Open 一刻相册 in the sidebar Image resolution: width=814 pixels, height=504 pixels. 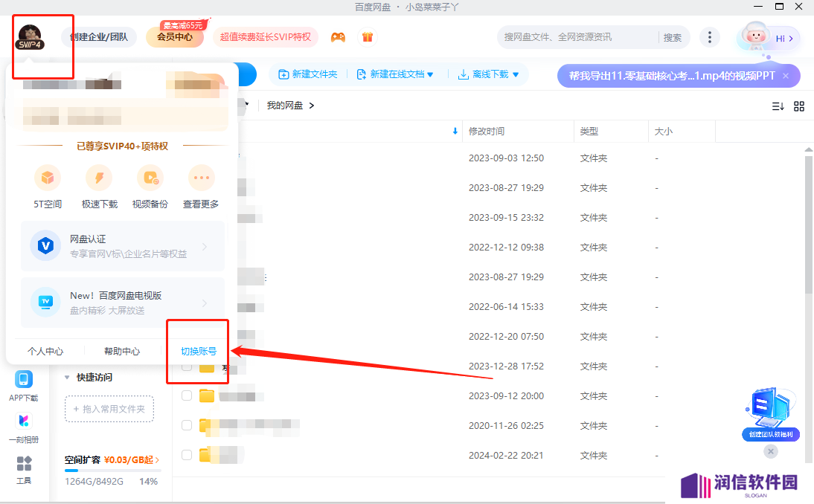coord(24,428)
